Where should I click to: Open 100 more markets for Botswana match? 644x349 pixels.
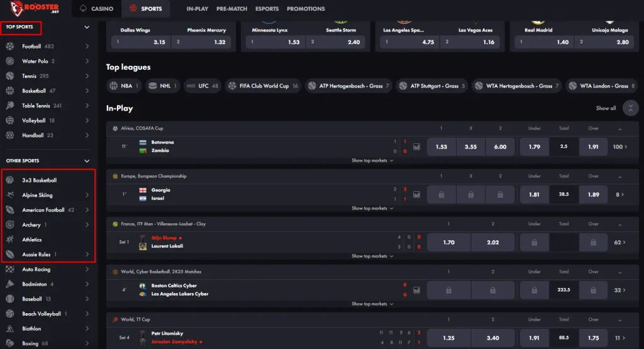pyautogui.click(x=619, y=147)
